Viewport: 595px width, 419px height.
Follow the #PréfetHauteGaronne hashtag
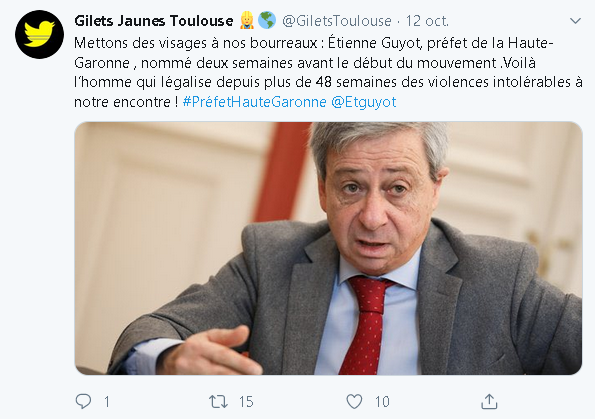[254, 102]
